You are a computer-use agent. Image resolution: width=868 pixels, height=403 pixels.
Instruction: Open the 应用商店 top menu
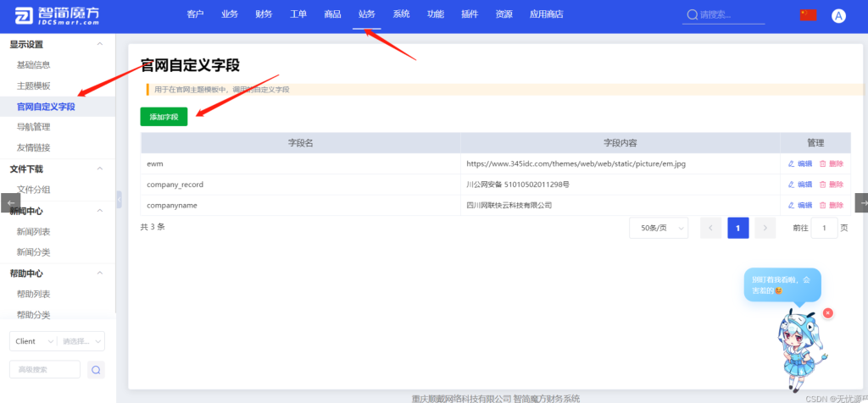point(547,14)
